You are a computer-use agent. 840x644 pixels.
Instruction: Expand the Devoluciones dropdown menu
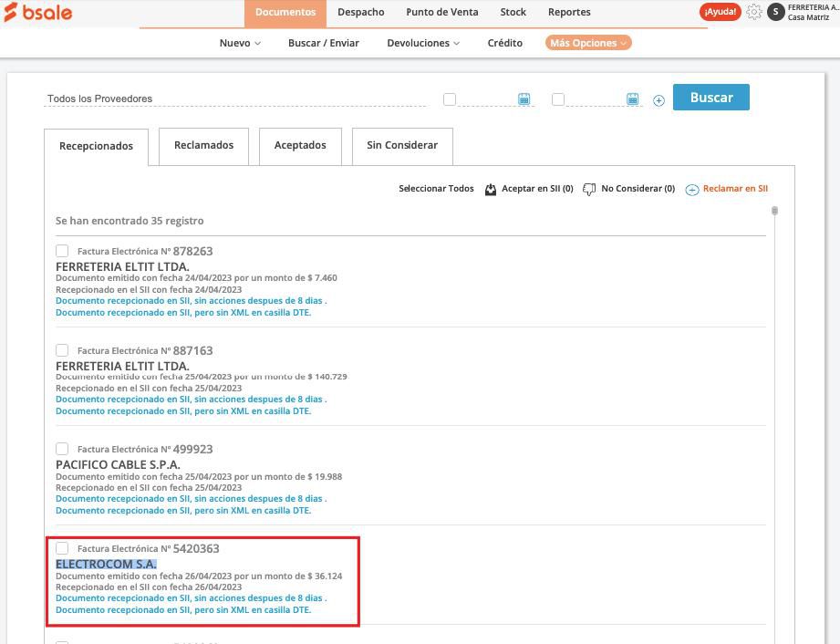pos(423,43)
